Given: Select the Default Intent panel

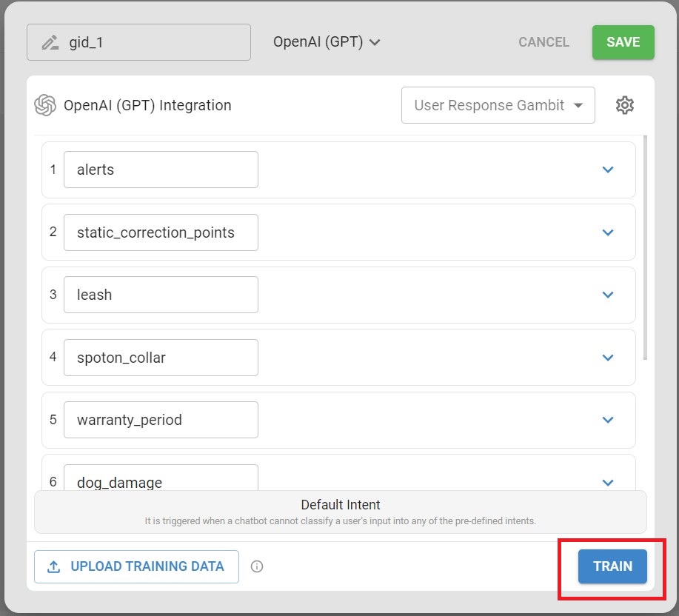Looking at the screenshot, I should [x=340, y=512].
